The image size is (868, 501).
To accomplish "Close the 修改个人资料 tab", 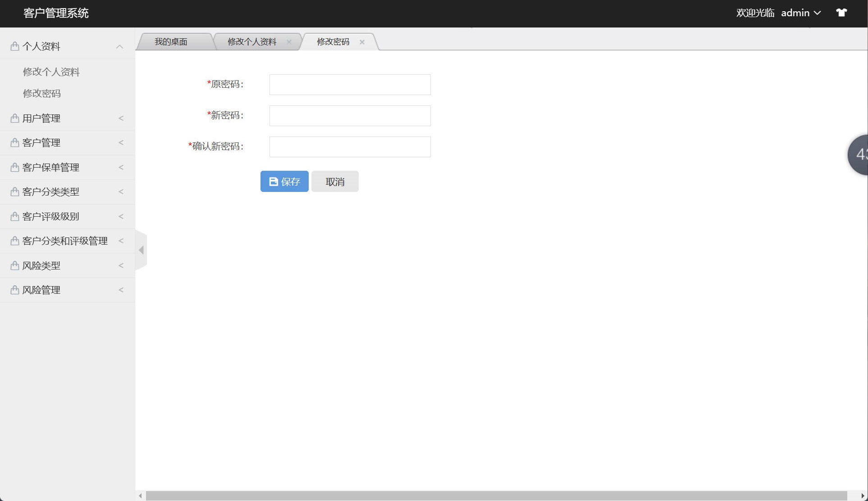I will click(289, 42).
